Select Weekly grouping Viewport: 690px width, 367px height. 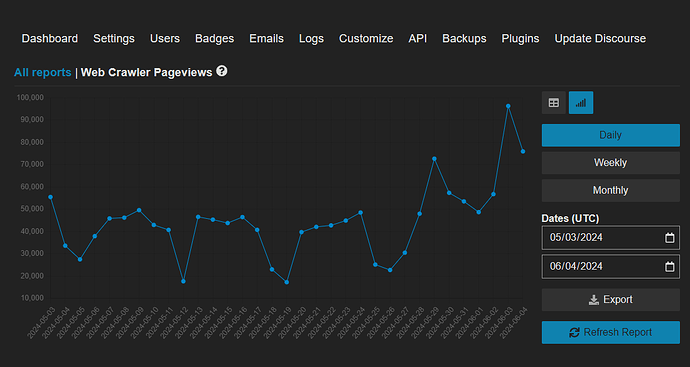pos(611,163)
